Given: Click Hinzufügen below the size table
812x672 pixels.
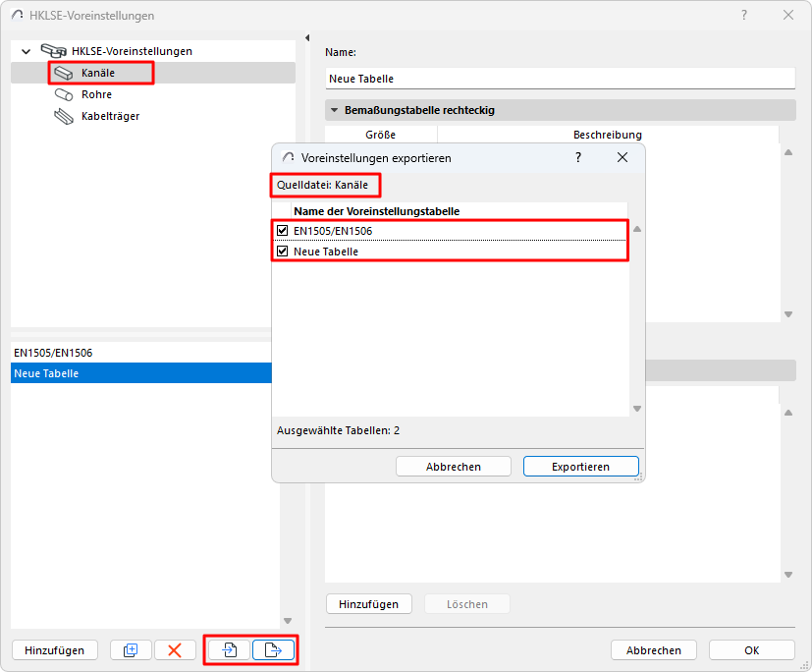Looking at the screenshot, I should pyautogui.click(x=369, y=603).
